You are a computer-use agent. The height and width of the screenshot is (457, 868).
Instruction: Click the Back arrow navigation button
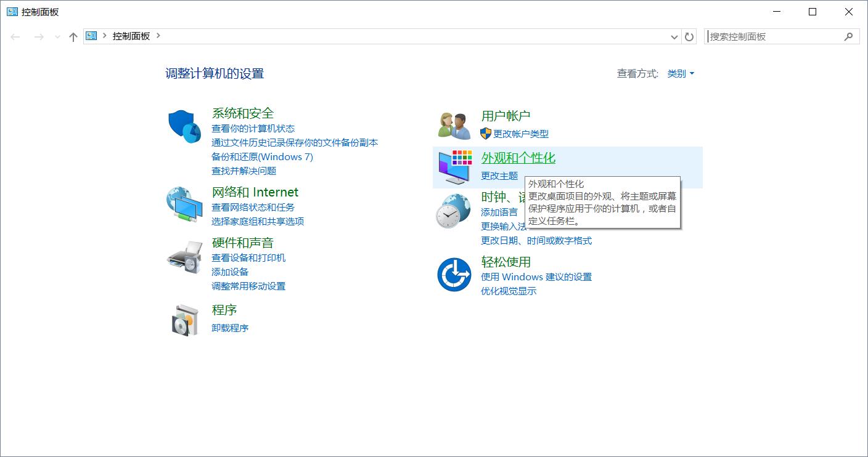pos(15,37)
